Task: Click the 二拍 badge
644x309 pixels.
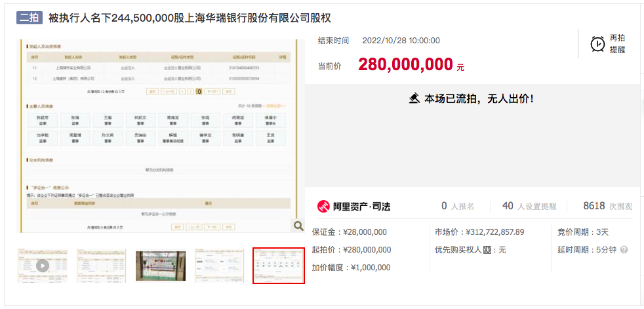Action: (30, 18)
